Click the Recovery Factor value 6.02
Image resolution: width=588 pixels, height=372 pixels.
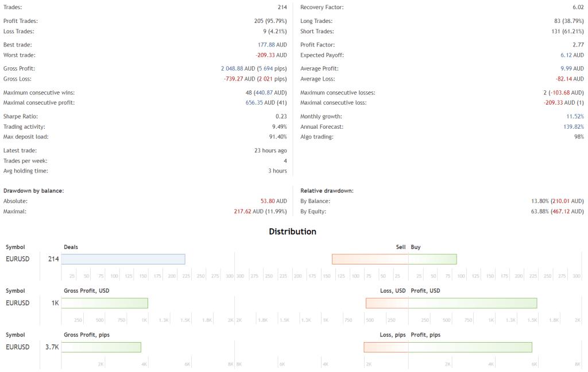(x=578, y=7)
